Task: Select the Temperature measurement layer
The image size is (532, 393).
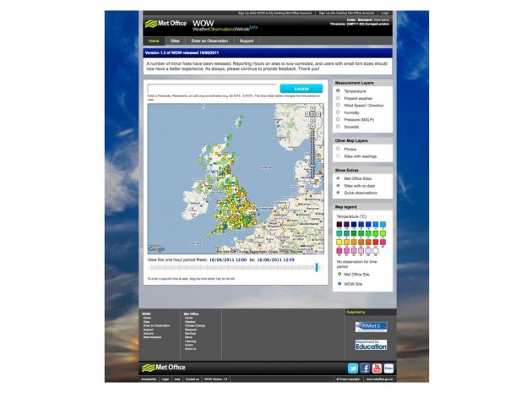Action: point(338,90)
